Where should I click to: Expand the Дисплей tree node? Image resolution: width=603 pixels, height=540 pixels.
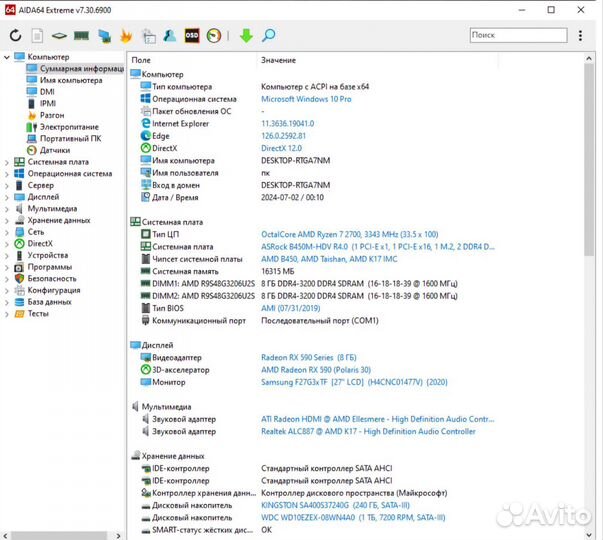point(7,198)
